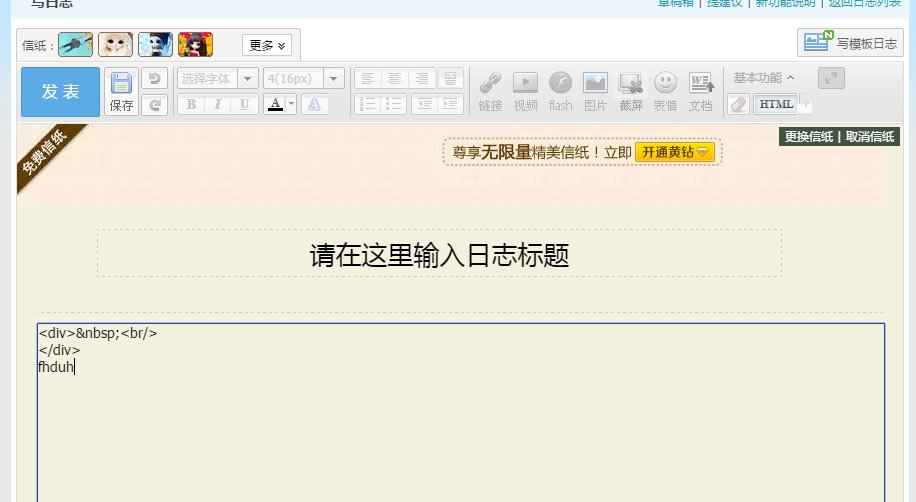Insert a video with 视频 icon
The image size is (916, 502).
(525, 92)
